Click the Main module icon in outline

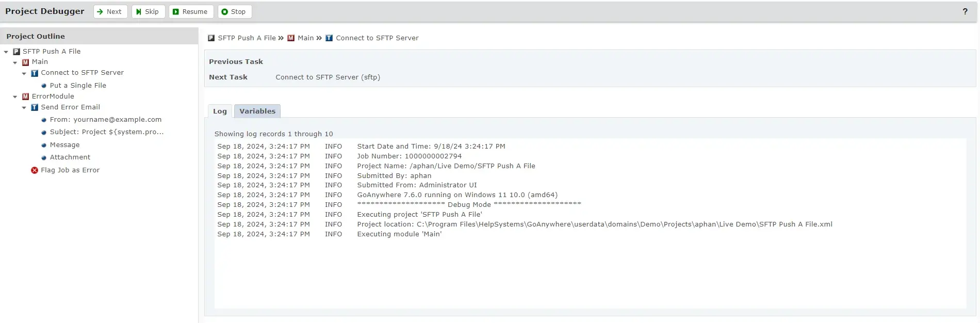[x=25, y=62]
